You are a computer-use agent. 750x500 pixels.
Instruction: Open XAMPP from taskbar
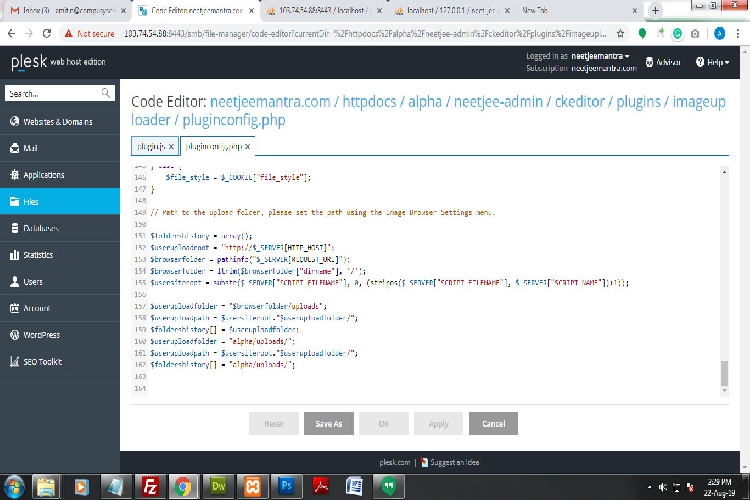pos(252,487)
